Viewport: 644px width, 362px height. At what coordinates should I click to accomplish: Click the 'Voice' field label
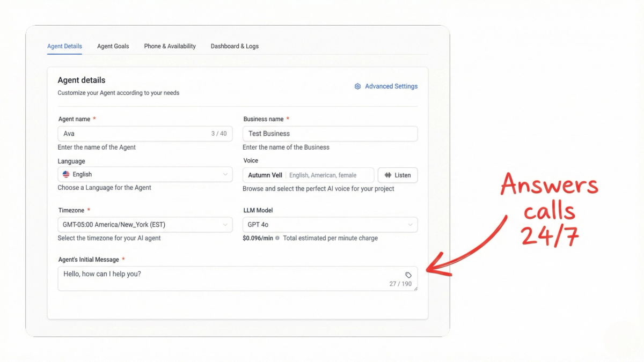[251, 161]
